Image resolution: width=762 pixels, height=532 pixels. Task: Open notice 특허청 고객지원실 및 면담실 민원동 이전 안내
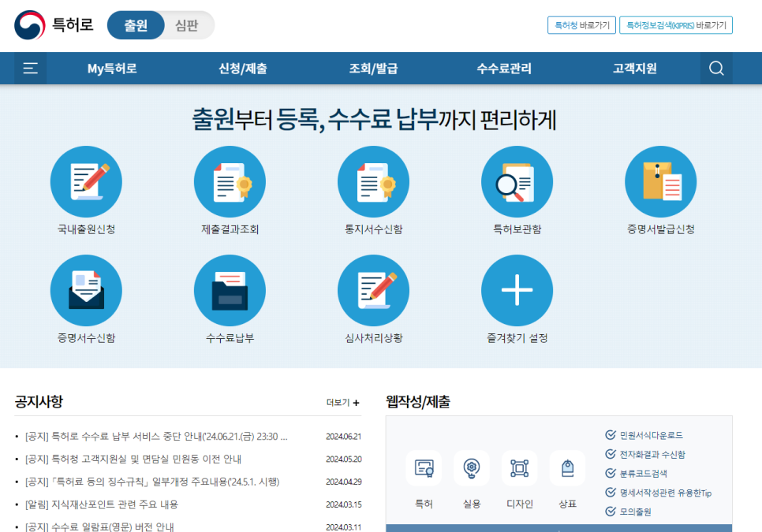click(133, 459)
